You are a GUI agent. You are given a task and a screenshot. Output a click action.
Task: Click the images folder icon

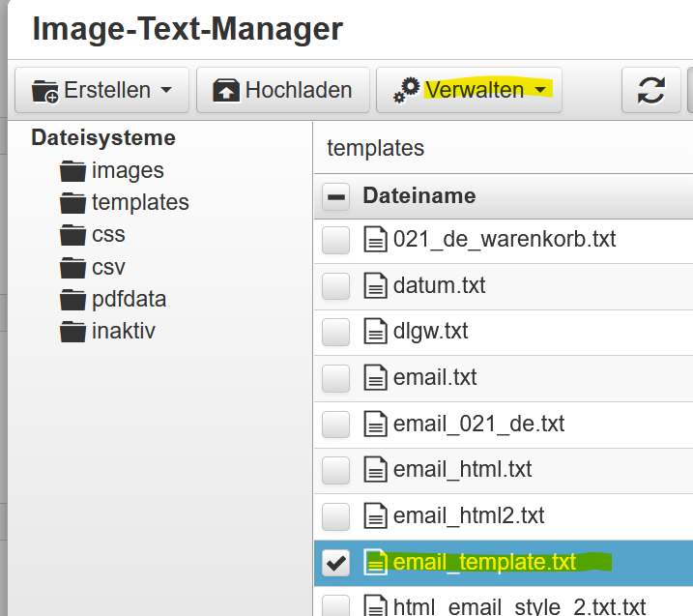72,171
